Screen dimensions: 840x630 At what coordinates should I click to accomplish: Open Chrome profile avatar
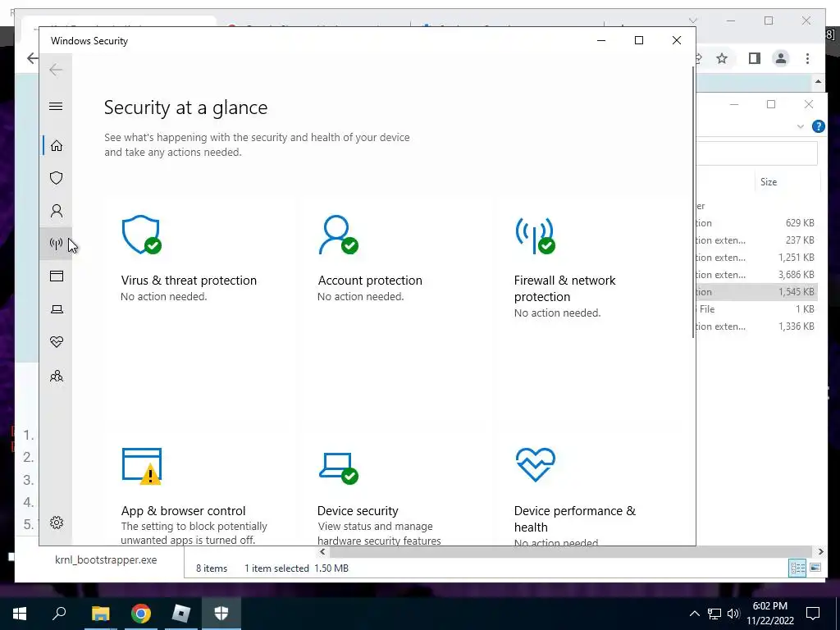click(781, 58)
